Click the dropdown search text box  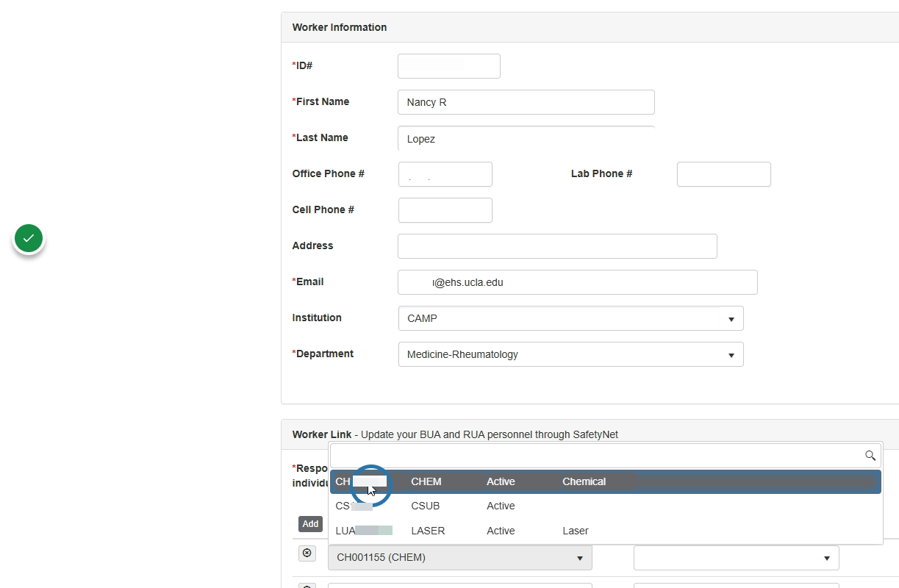point(606,456)
